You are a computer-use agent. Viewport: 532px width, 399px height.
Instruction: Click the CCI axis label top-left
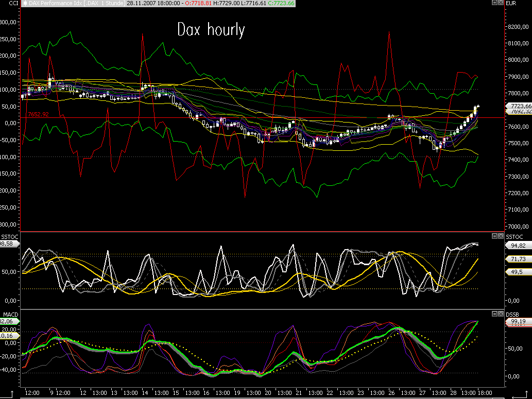click(x=6, y=4)
